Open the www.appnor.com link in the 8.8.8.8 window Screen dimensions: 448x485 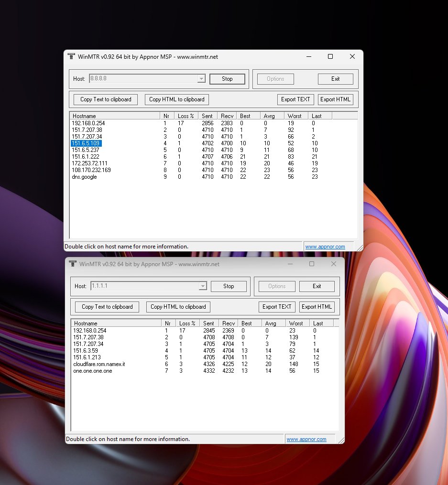tap(325, 247)
